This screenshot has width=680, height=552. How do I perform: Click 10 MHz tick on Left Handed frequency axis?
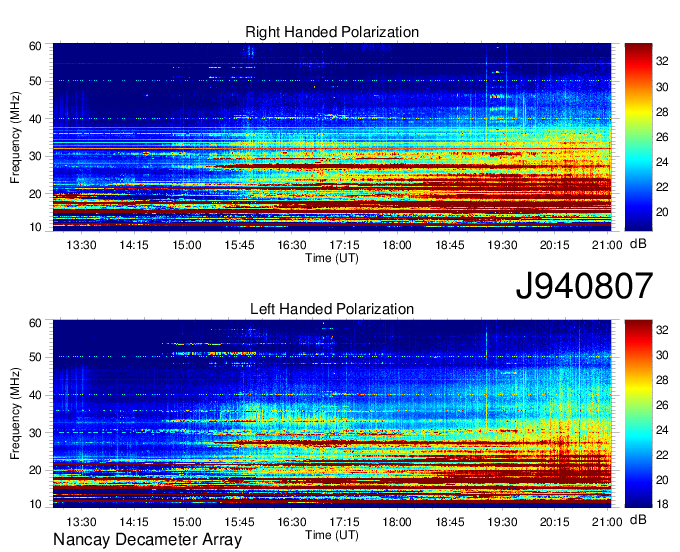[x=35, y=504]
